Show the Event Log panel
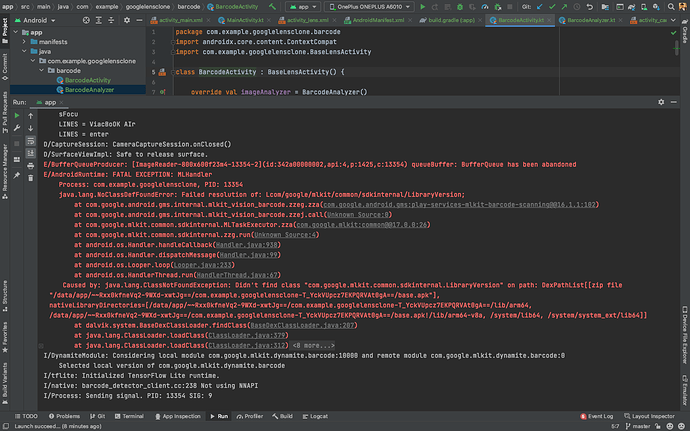690x431 pixels. 599,415
